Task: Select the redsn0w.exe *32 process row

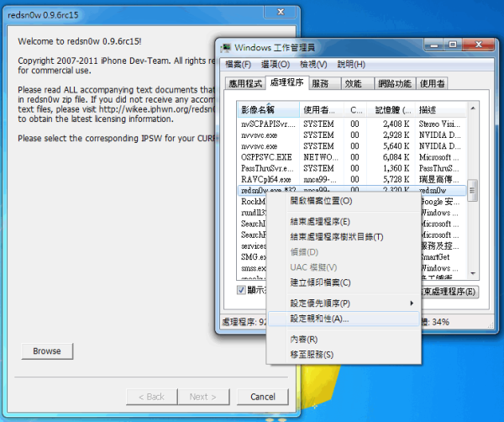Action: pyautogui.click(x=352, y=190)
